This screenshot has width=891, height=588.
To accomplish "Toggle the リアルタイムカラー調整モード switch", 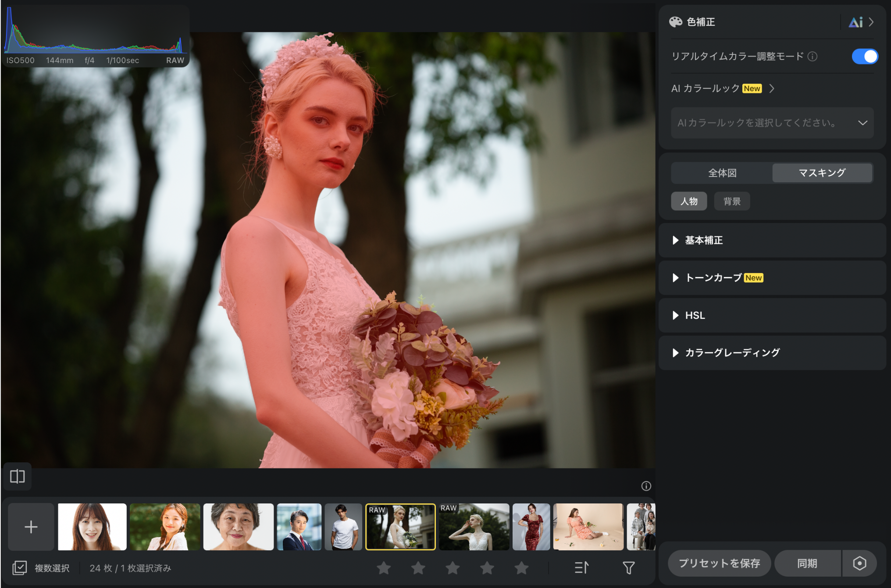I will pos(864,57).
